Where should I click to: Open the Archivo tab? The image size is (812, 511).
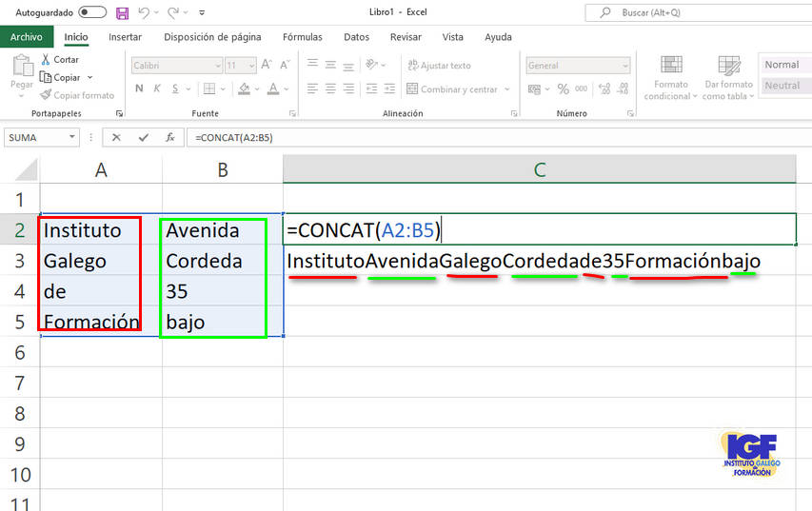click(27, 37)
